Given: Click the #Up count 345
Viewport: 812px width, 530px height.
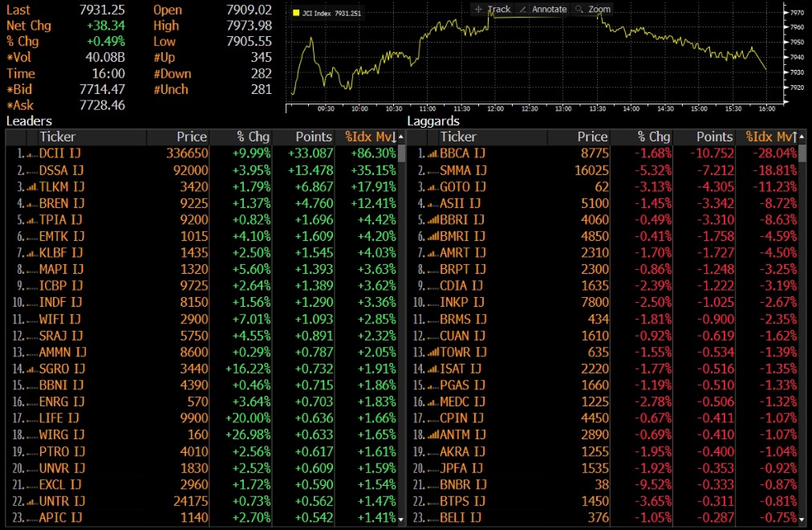Looking at the screenshot, I should 262,57.
